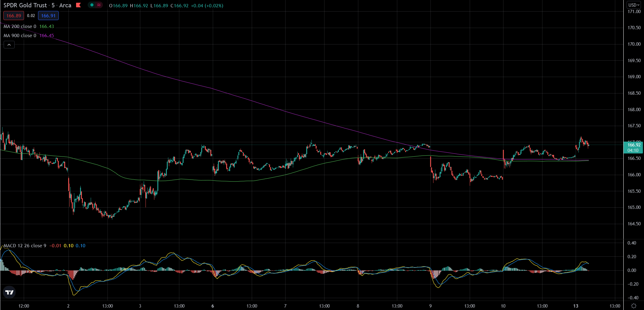This screenshot has width=644, height=310.
Task: Click the 164.50 price axis label
Action: click(634, 224)
